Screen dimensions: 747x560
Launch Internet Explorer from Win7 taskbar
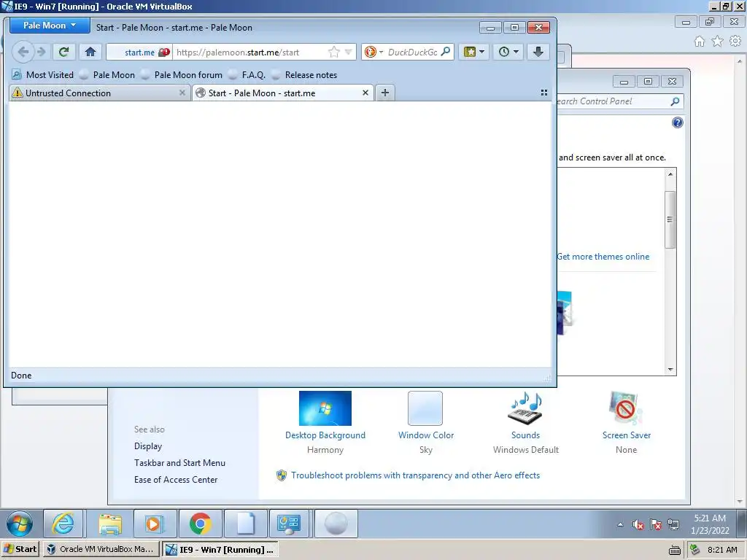[63, 524]
